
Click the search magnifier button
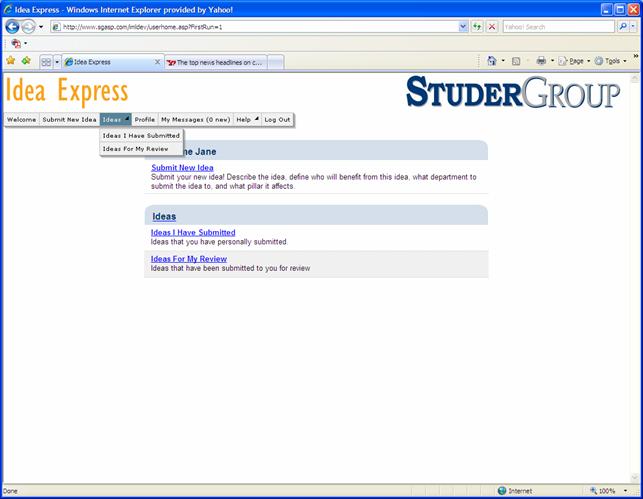tap(622, 27)
